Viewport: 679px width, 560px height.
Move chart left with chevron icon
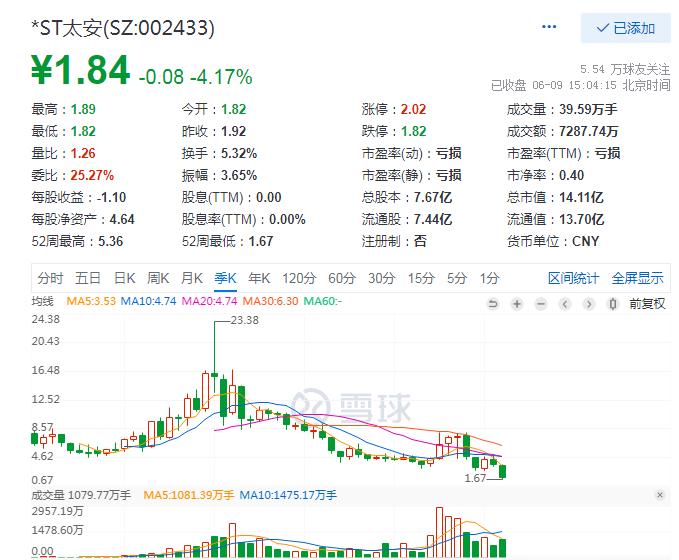tap(565, 304)
